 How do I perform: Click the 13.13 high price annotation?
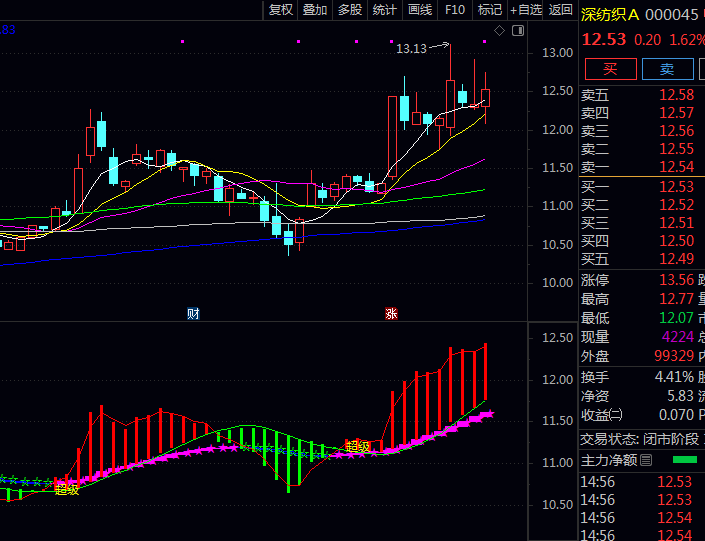click(411, 48)
